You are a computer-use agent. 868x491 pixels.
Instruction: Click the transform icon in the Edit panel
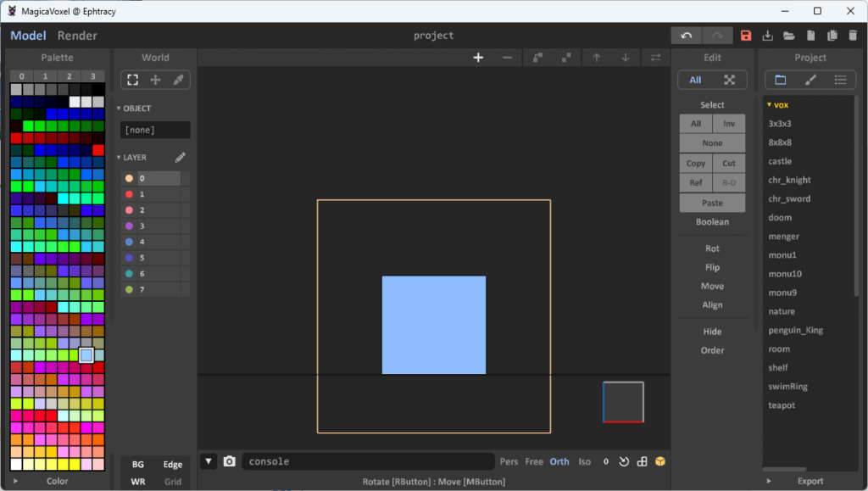730,80
